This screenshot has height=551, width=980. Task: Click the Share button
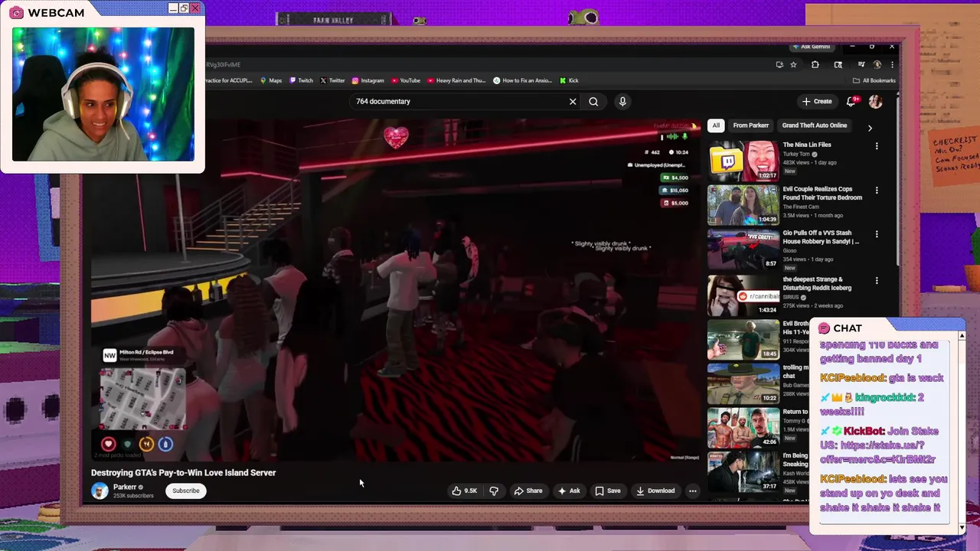tap(528, 491)
